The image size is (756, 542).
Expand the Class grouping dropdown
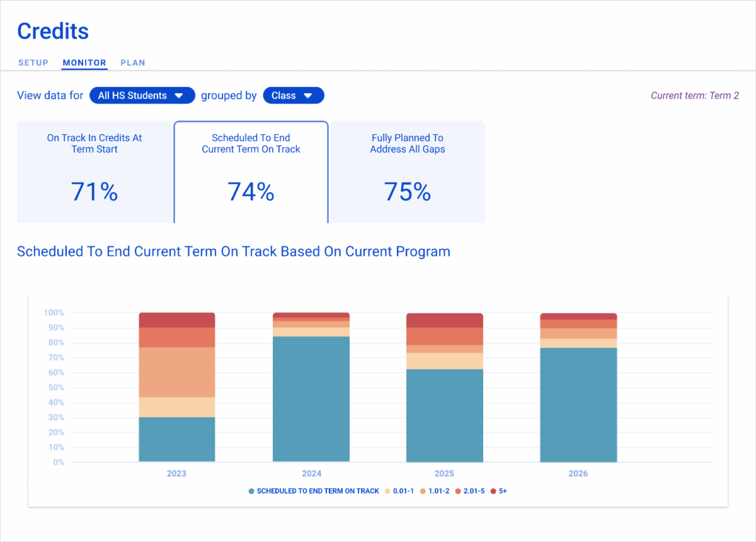pos(293,96)
